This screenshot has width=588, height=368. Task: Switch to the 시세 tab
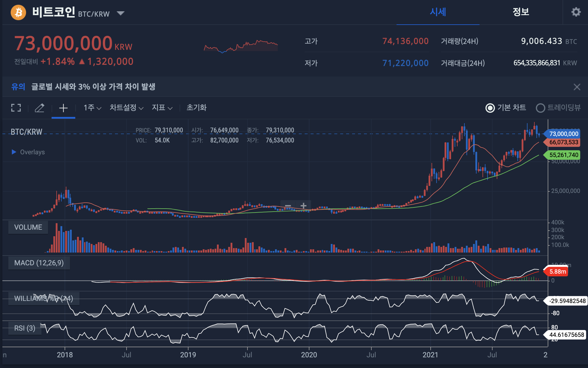pos(438,12)
